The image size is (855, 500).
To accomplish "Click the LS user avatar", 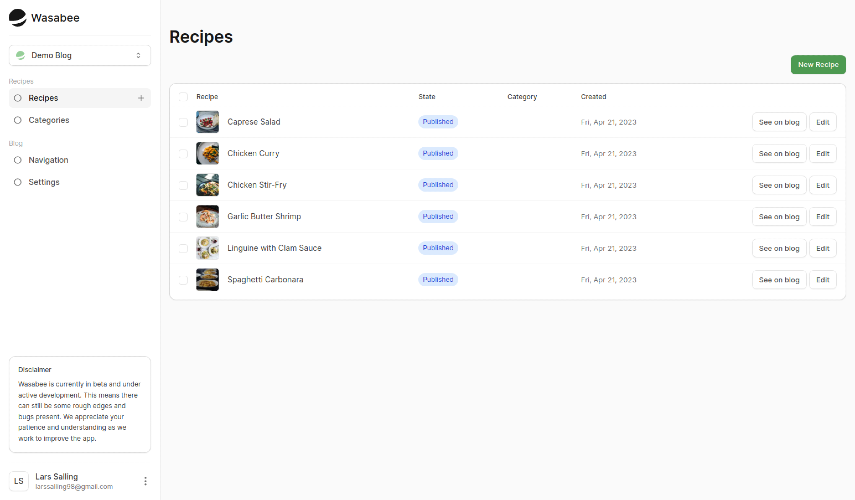I will point(19,481).
